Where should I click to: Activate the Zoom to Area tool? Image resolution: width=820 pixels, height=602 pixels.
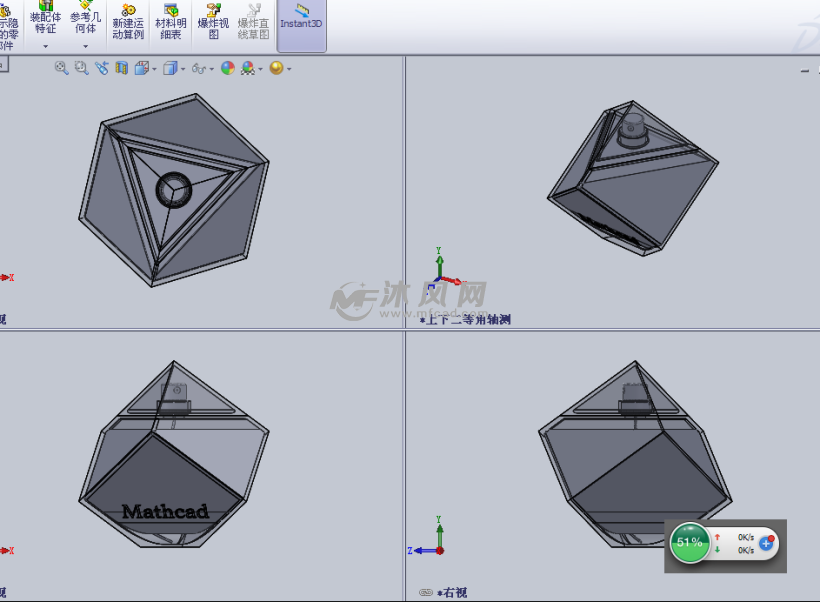click(80, 68)
